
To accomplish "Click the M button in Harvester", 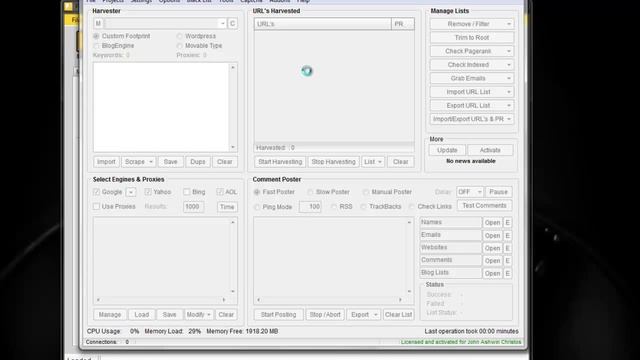I will [98, 24].
